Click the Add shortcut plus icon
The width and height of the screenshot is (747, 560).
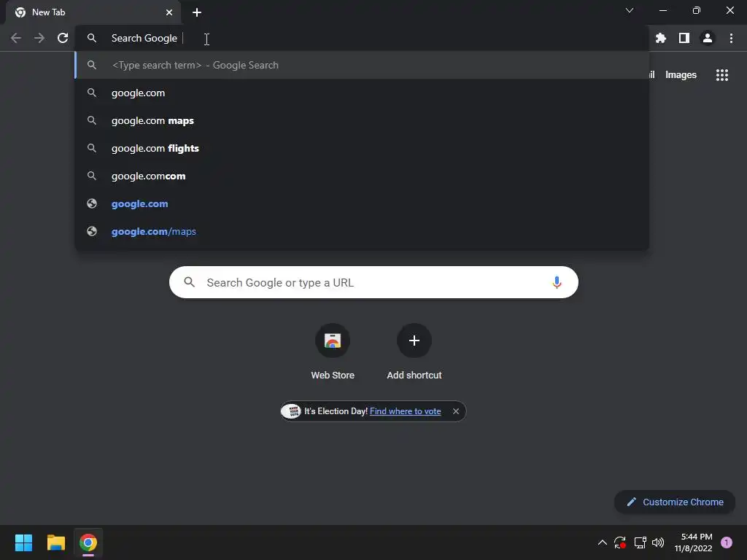pyautogui.click(x=414, y=341)
